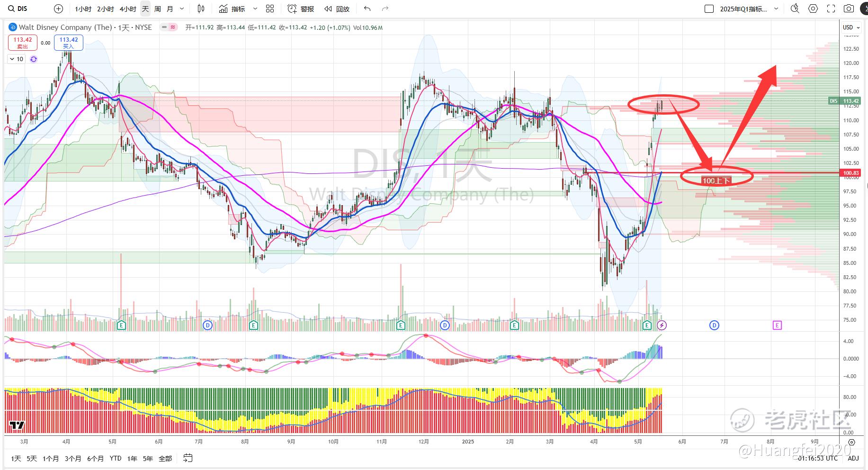Set the date range to 1天
Screen dimensions: 868x470
(16, 458)
